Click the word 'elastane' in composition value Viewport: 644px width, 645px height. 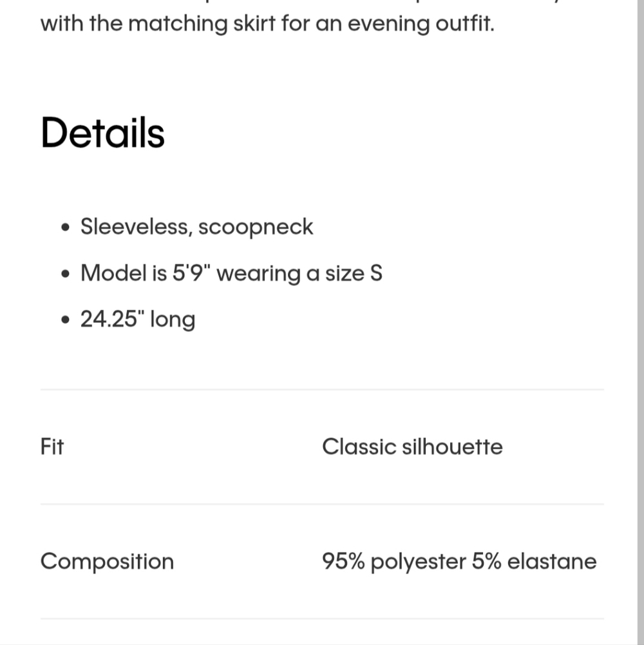pos(552,561)
